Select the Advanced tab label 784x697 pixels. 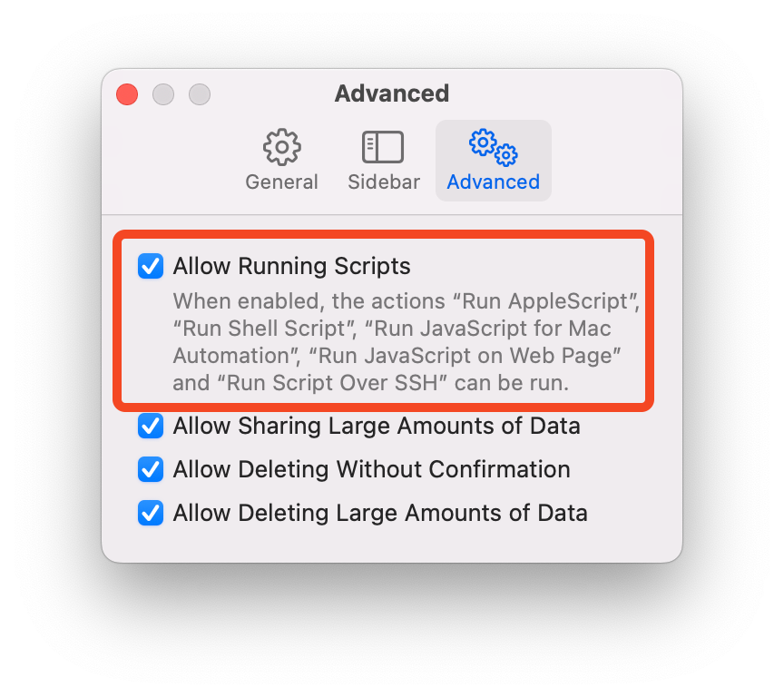point(494,182)
